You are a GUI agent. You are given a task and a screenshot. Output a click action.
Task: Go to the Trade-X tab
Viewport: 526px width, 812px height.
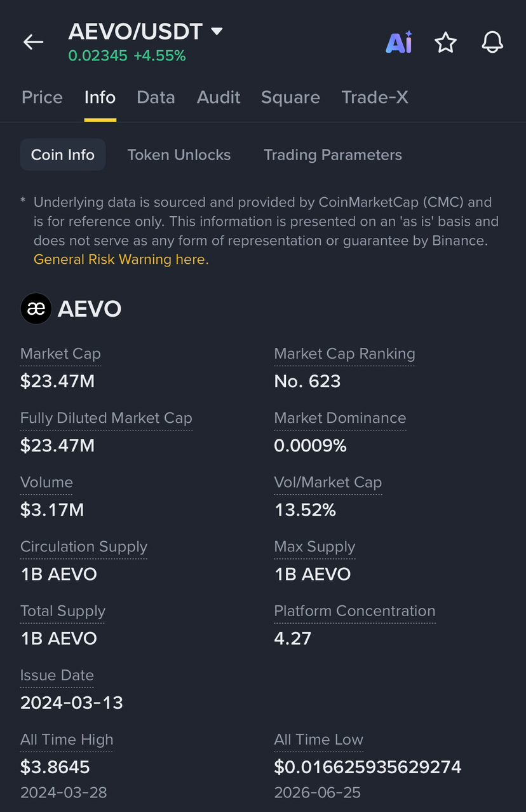[375, 97]
